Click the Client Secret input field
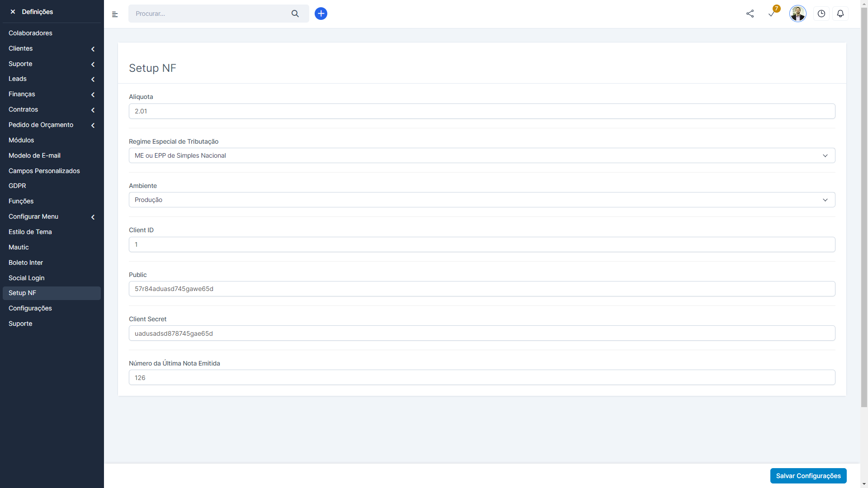The image size is (868, 488). [481, 333]
